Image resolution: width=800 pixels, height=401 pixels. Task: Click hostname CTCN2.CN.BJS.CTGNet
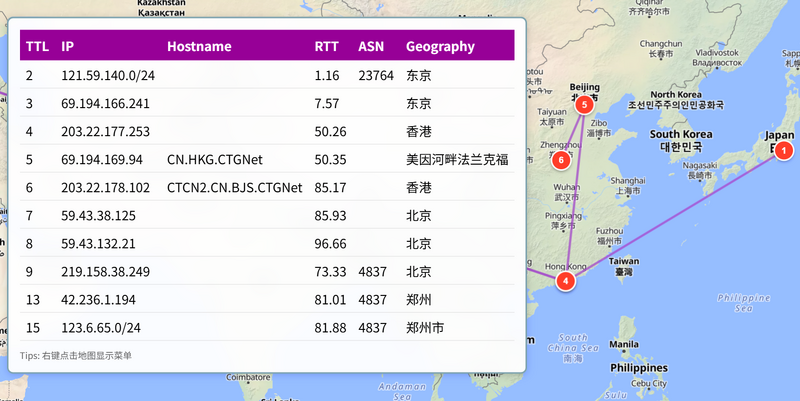234,188
